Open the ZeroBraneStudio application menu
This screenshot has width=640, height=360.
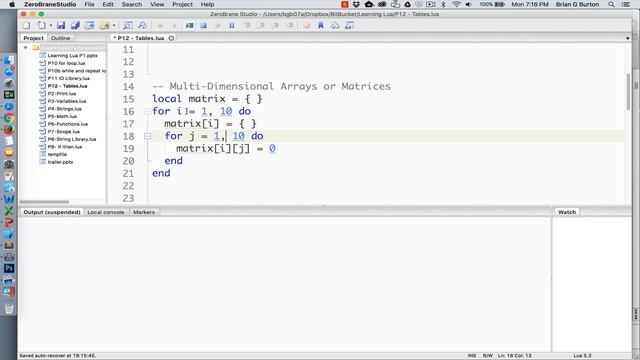pos(50,4)
